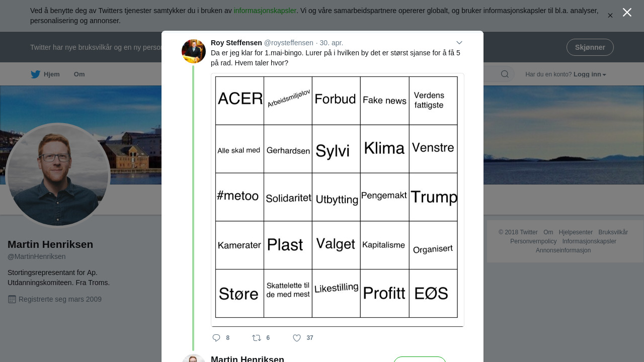The image size is (644, 362).
Task: Click the search magnifier icon
Action: click(x=505, y=74)
